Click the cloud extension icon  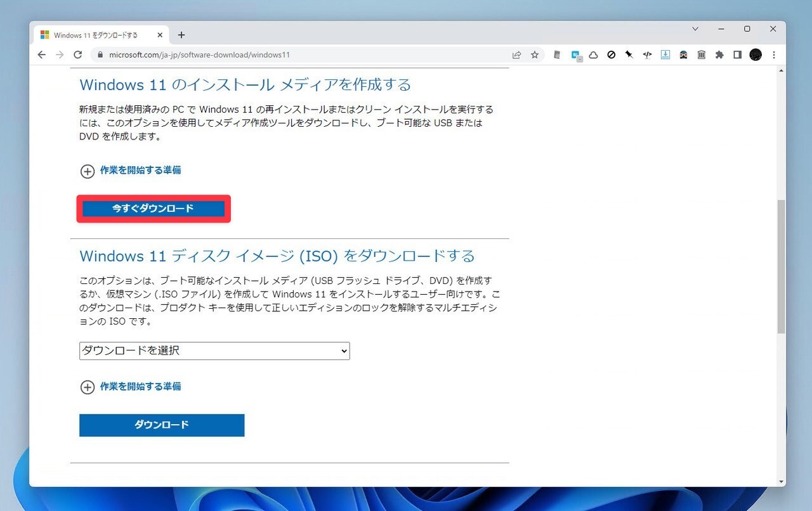pyautogui.click(x=593, y=55)
